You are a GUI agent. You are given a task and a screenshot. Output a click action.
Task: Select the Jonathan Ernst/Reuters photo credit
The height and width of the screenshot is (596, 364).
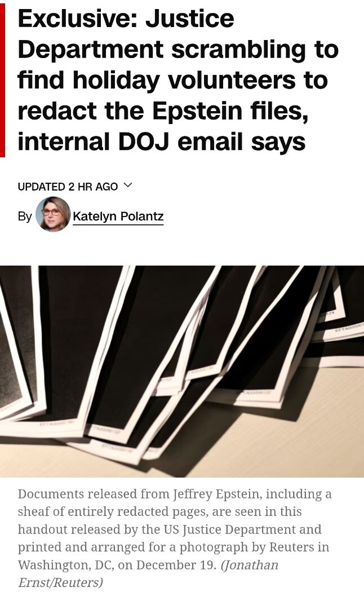coord(148,573)
